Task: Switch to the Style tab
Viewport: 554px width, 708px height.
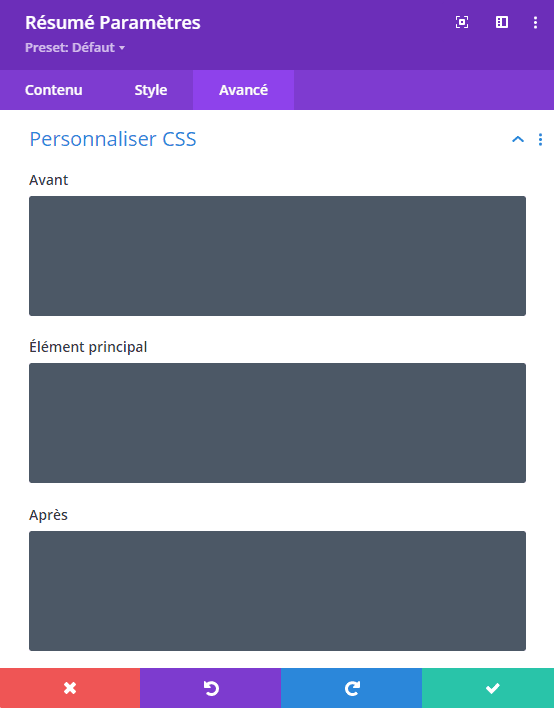Action: click(x=150, y=90)
